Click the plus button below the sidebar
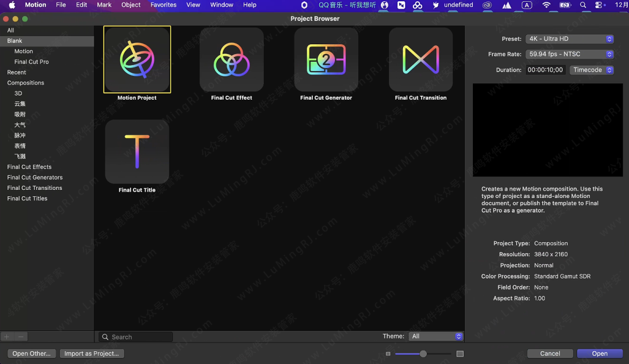629x364 pixels. (7, 337)
